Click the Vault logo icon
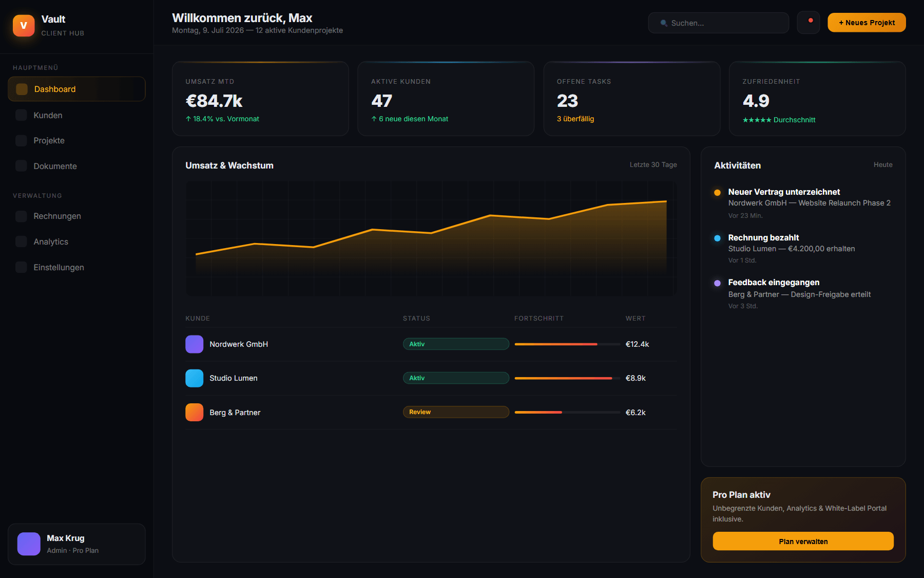The image size is (924, 578). [24, 26]
